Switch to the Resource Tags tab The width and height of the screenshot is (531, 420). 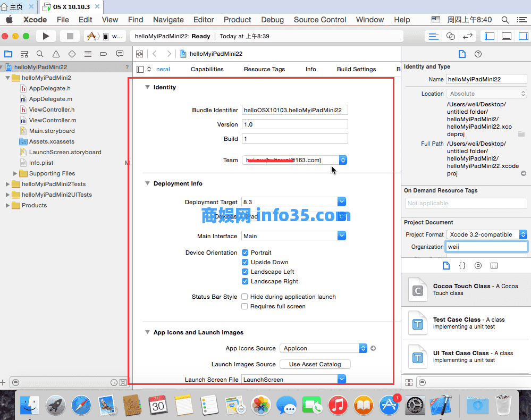point(264,69)
